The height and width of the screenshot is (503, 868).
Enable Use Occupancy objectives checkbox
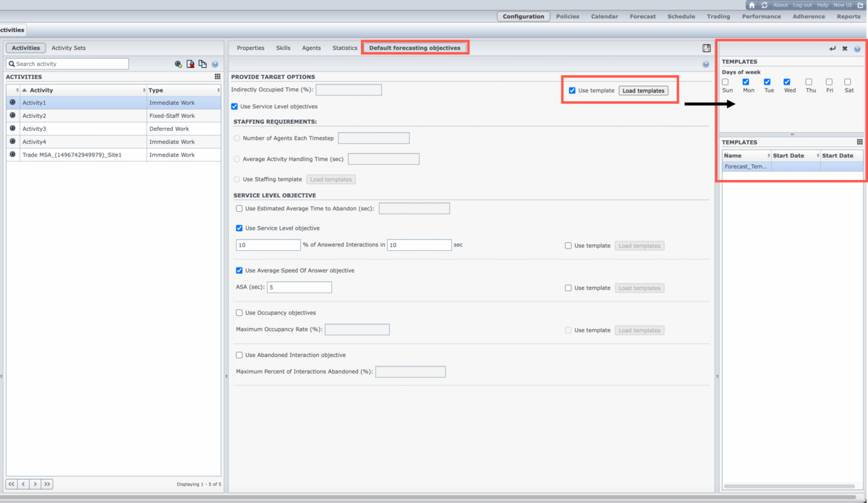[x=239, y=313]
